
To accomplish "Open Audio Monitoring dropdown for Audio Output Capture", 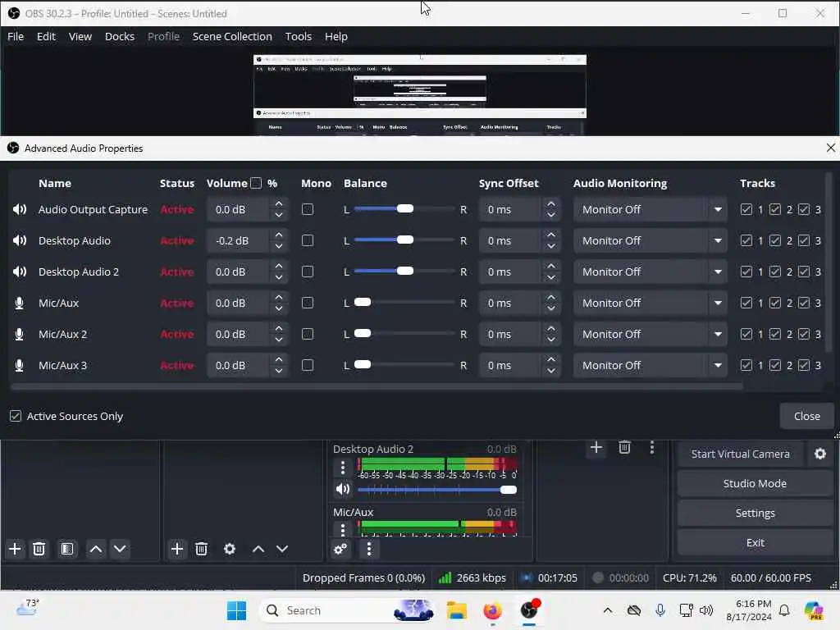I will (650, 209).
